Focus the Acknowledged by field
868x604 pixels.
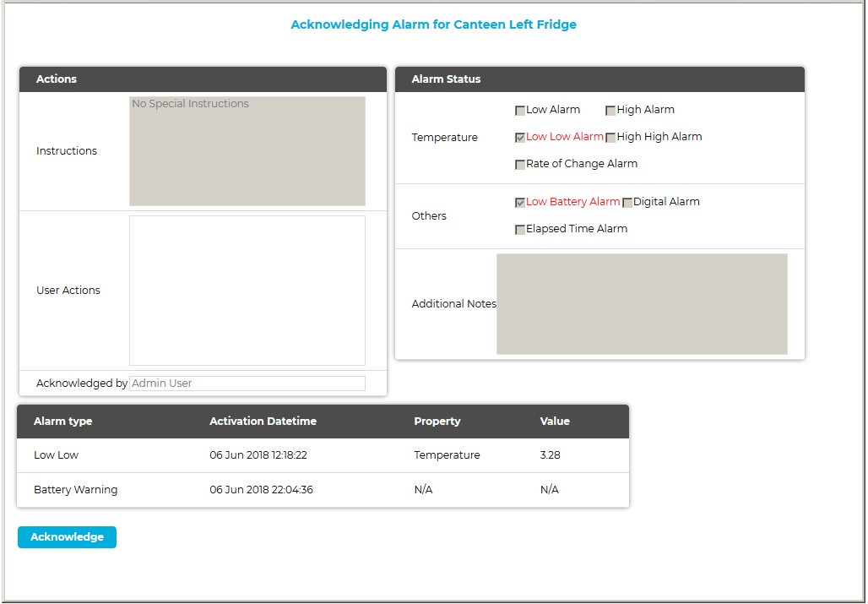pyautogui.click(x=247, y=384)
